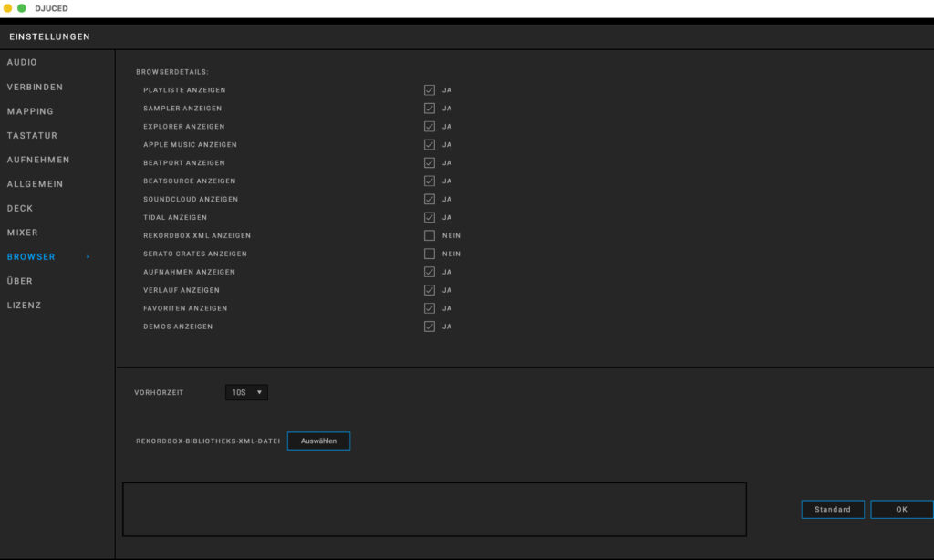This screenshot has width=934, height=560.
Task: Click the Rekordbox XML anzeigen label
Action: (197, 235)
